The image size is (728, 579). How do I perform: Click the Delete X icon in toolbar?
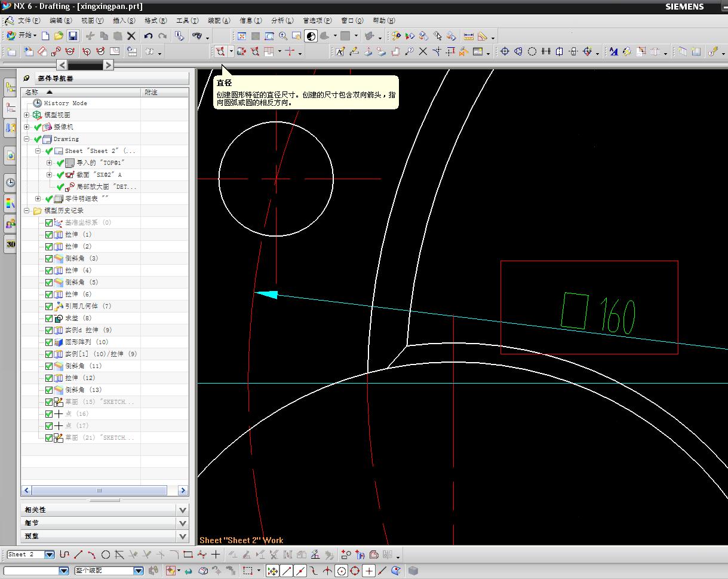coord(131,36)
